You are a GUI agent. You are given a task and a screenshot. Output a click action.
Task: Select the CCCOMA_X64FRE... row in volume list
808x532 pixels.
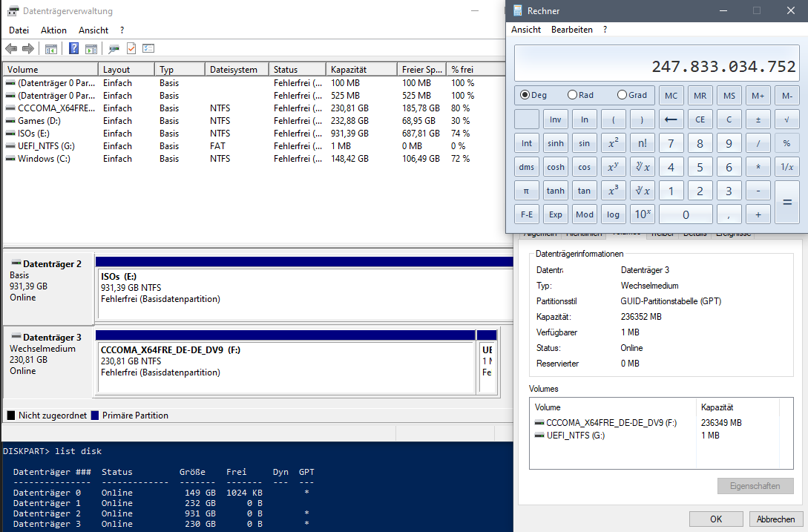(252, 108)
